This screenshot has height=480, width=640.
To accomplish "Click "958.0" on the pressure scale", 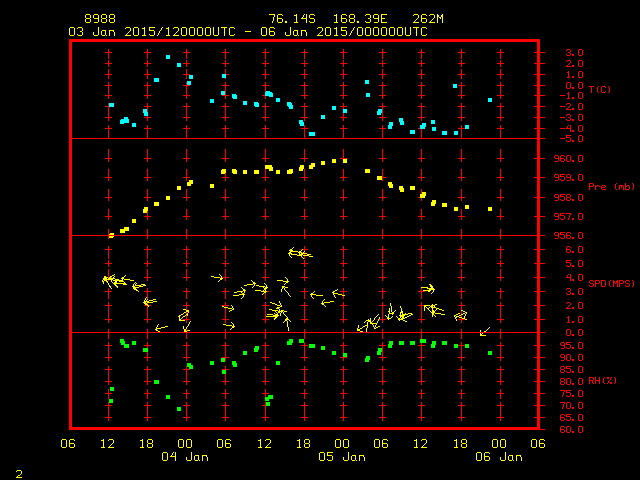I will [569, 198].
